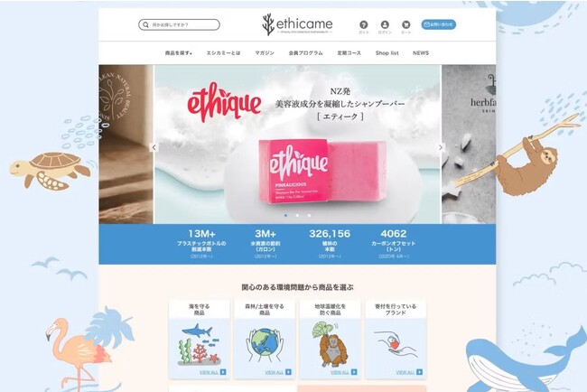The width and height of the screenshot is (587, 392).
Task: Open the shopping cart icon
Action: click(405, 24)
